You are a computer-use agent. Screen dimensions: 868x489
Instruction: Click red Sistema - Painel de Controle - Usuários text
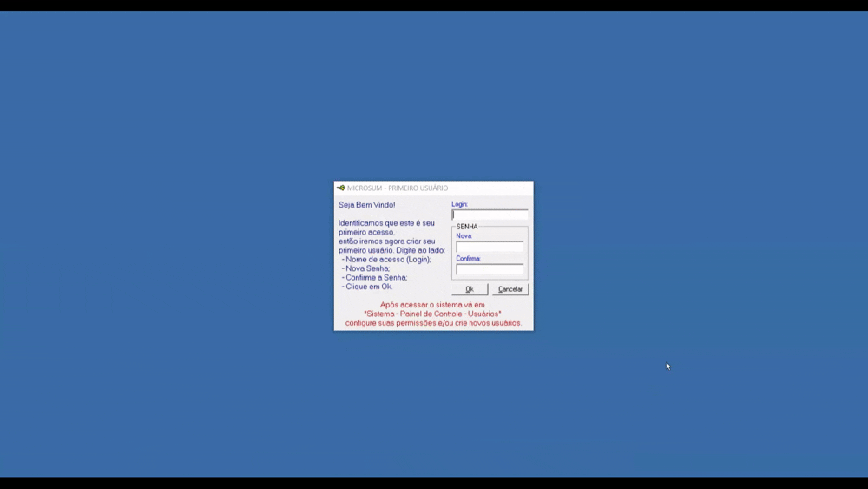click(432, 314)
